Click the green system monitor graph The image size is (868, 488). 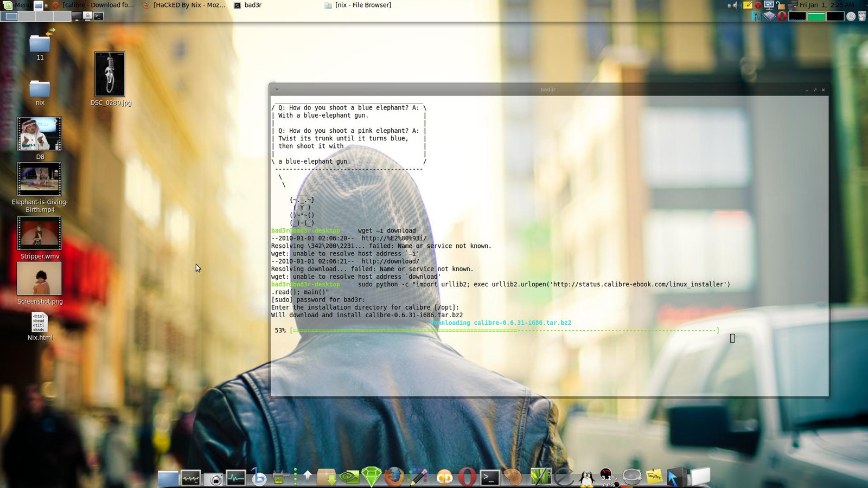point(816,16)
